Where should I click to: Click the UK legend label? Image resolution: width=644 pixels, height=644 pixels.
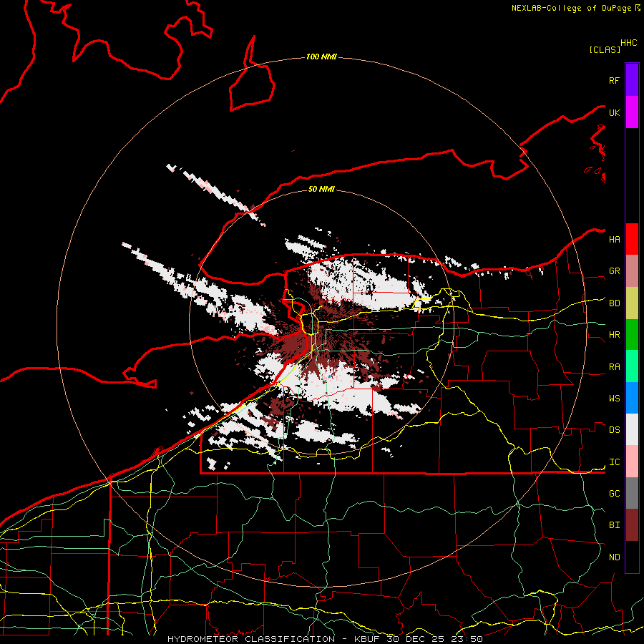(x=614, y=112)
